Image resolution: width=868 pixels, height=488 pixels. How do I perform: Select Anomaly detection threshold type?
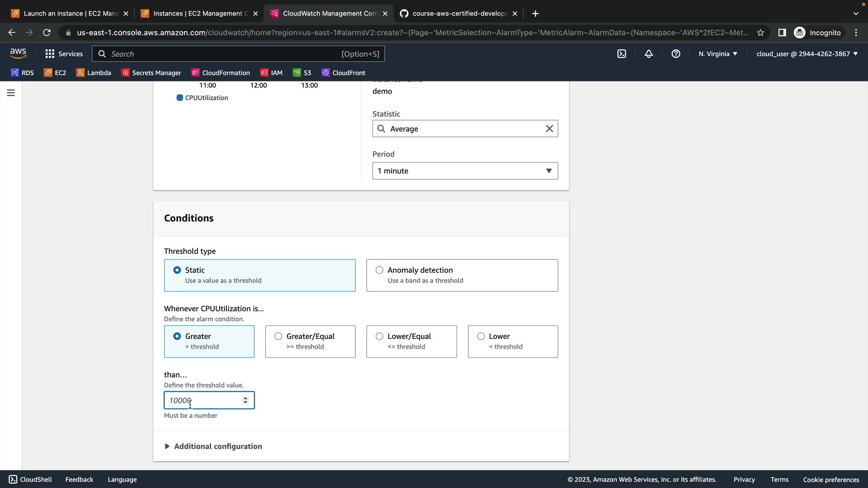point(379,270)
